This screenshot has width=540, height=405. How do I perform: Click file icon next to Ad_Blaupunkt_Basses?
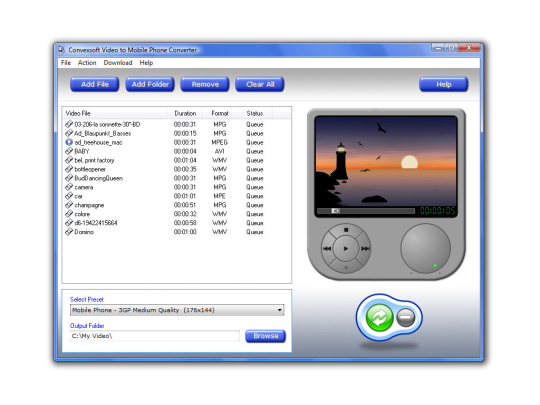(x=69, y=133)
